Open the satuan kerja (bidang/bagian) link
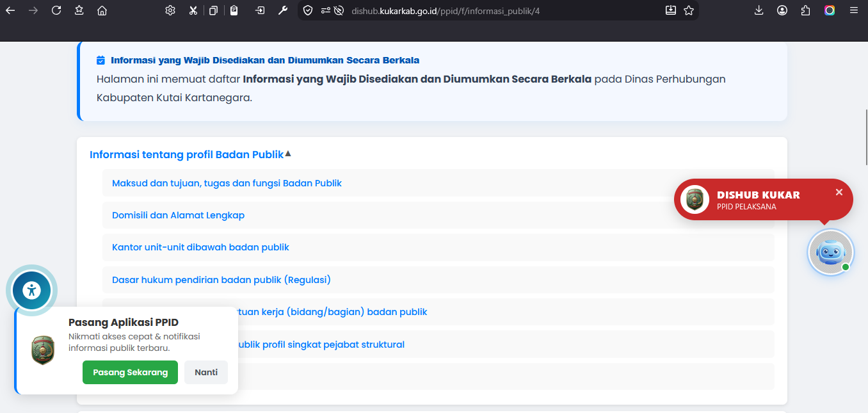The height and width of the screenshot is (413, 868). (x=334, y=312)
